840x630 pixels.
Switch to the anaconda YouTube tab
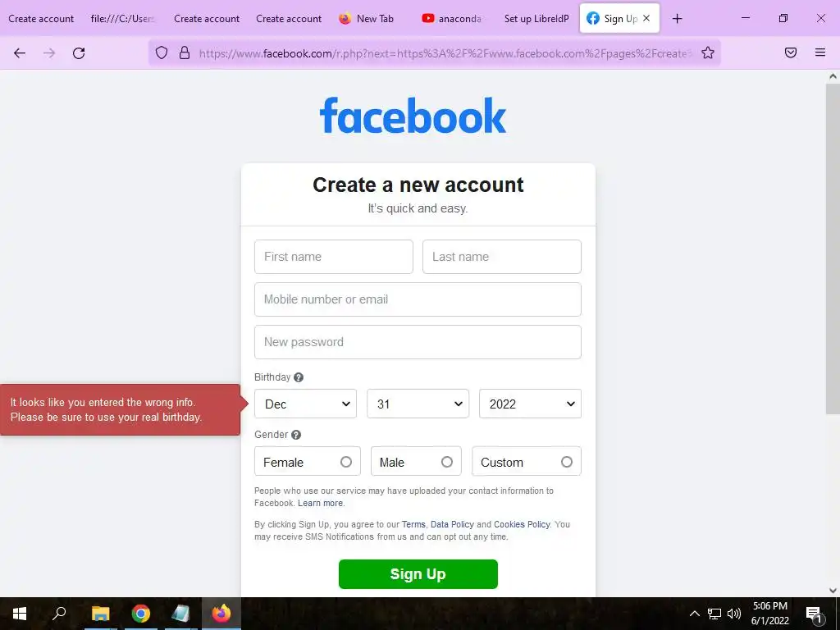452,19
